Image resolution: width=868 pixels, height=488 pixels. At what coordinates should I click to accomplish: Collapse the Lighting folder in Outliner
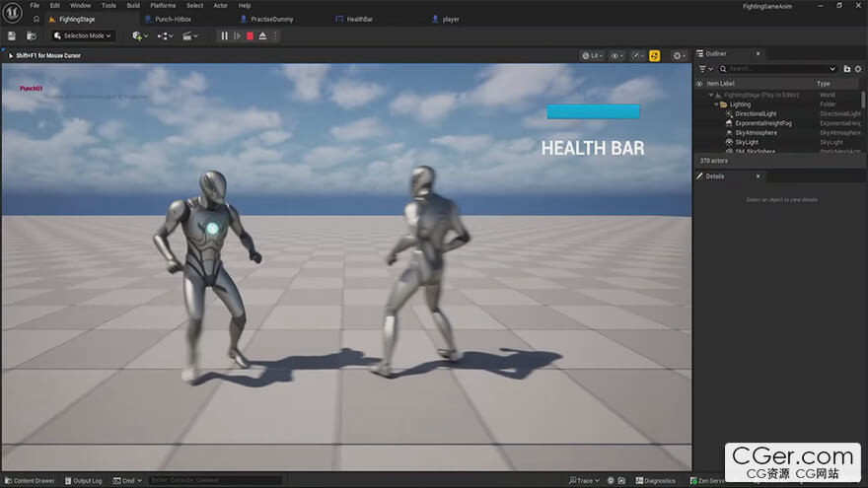714,105
